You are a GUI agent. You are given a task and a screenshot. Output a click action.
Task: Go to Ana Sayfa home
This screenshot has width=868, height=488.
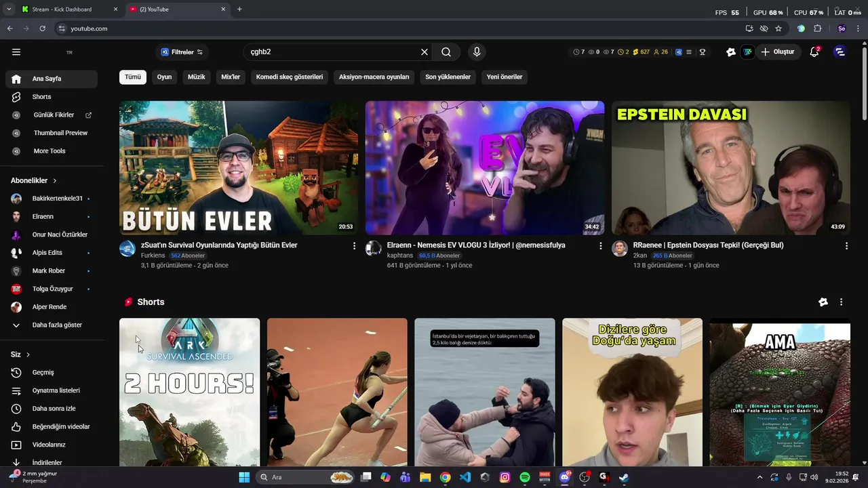[52, 79]
